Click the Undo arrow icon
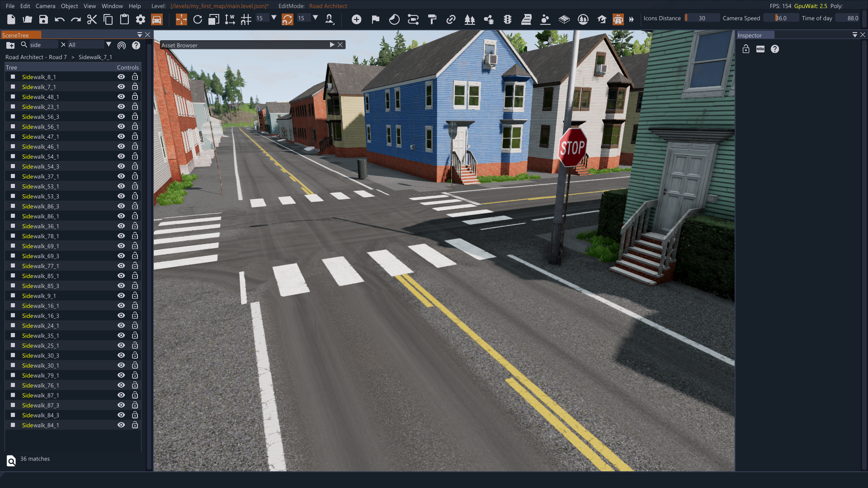Screen dimensions: 868x488 pyautogui.click(x=60, y=19)
